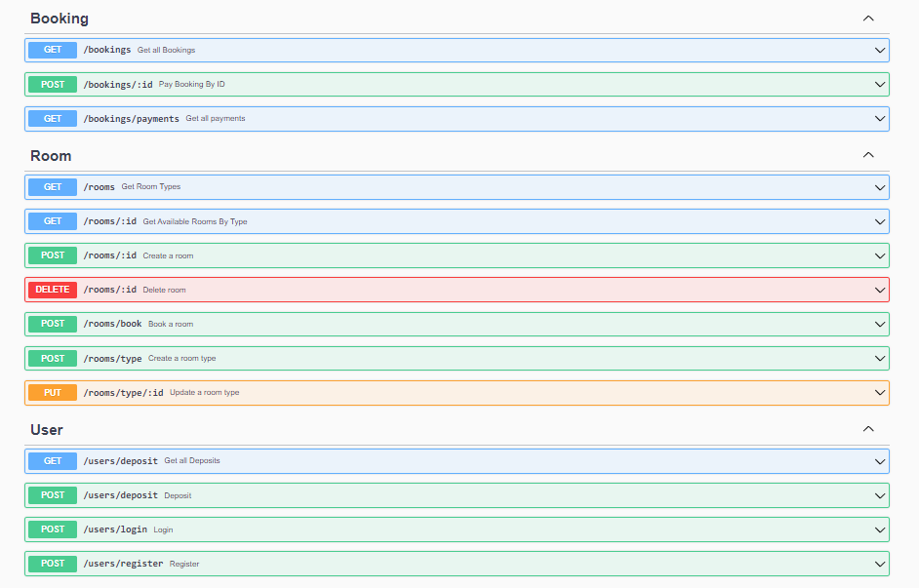Image resolution: width=919 pixels, height=588 pixels.
Task: Expand arrow on GET /bookings/payments row
Action: (880, 119)
